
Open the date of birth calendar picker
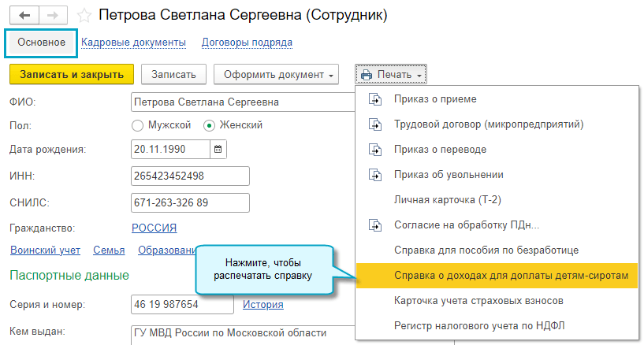(x=218, y=148)
